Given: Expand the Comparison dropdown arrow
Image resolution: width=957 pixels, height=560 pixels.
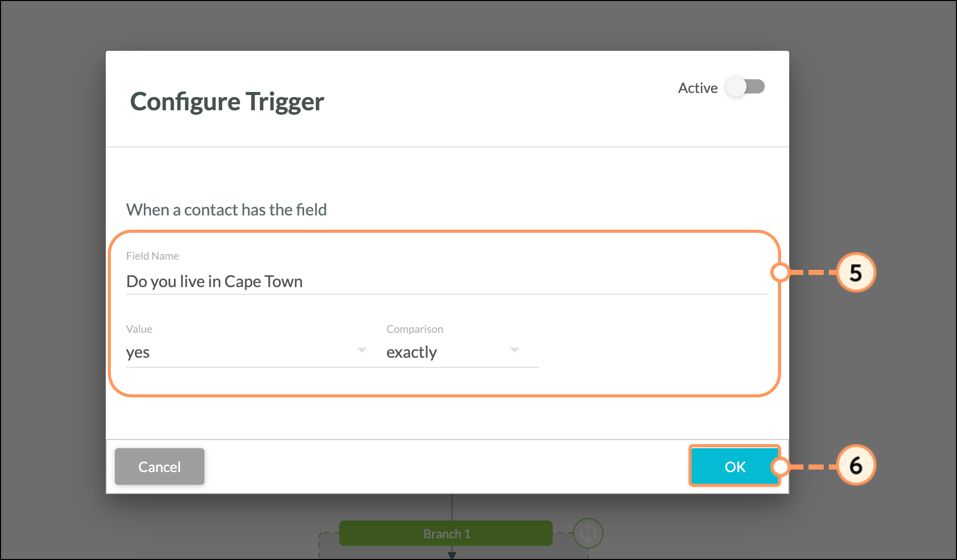Looking at the screenshot, I should point(515,350).
